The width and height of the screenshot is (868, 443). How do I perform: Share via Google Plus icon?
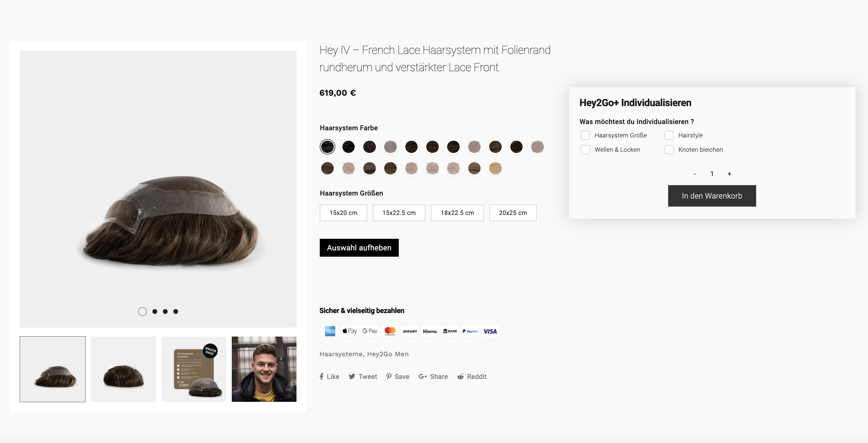pos(423,376)
